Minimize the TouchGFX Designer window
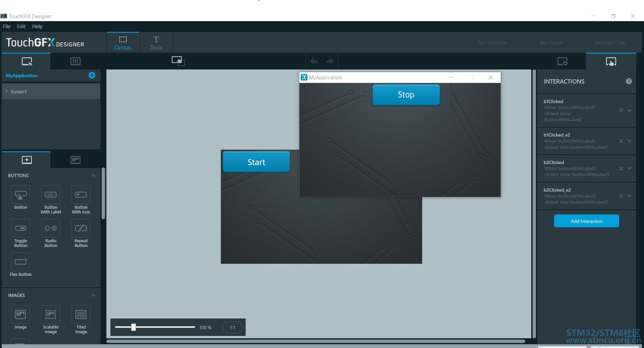Viewport: 644px width, 348px height. point(594,16)
